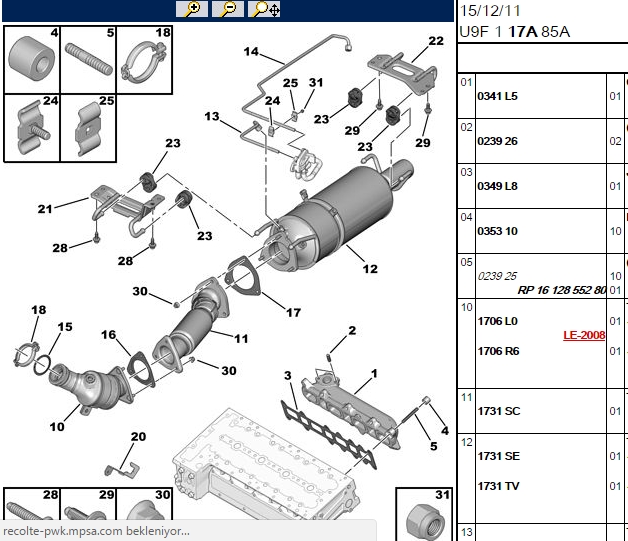The image size is (628, 541).
Task: Click row index 12 in parts table
Action: (466, 442)
